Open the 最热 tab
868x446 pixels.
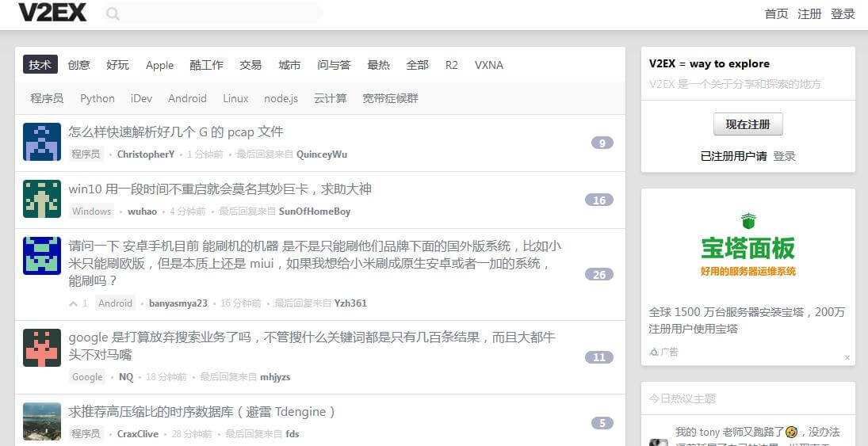click(378, 65)
